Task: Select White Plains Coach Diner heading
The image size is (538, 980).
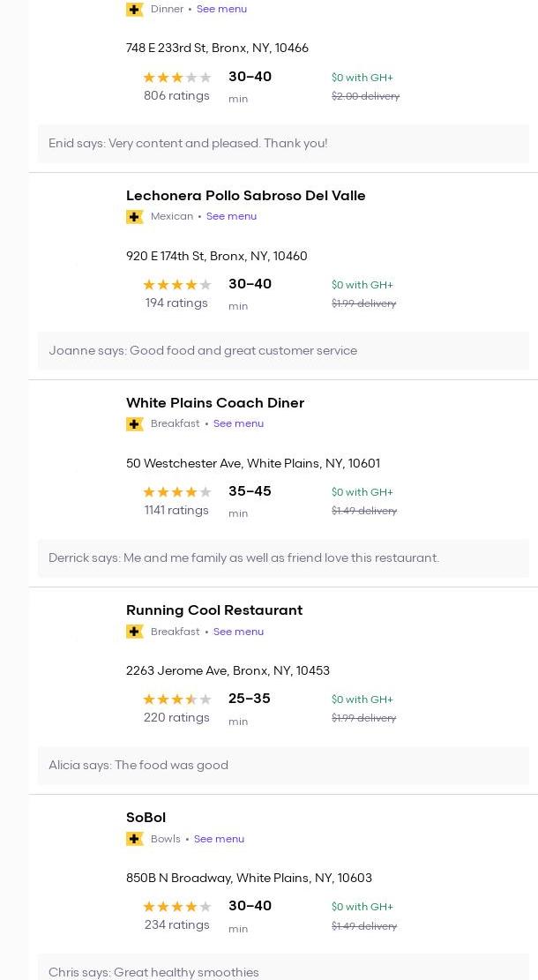Action: click(214, 403)
